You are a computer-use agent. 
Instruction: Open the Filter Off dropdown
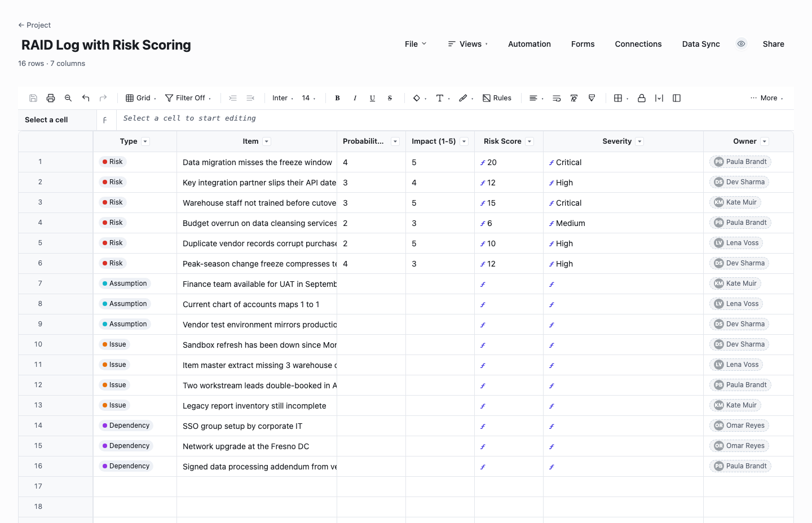(x=188, y=98)
